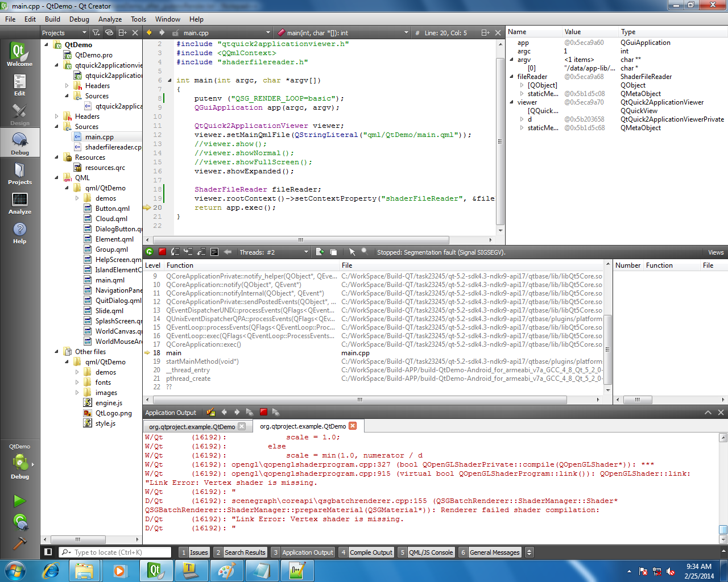Viewport: 728px width, 582px height.
Task: Split the Projects side panel
Action: 123,32
